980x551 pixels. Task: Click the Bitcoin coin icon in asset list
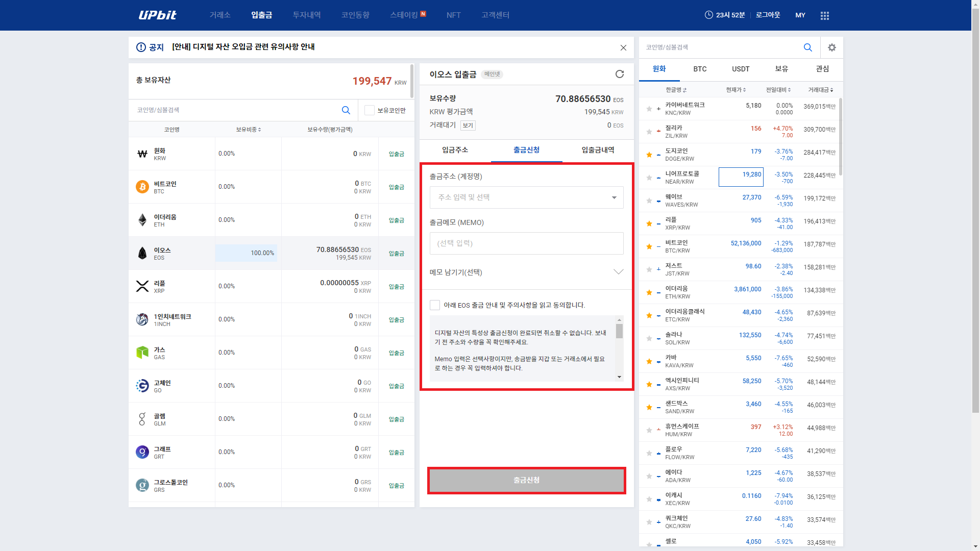[x=142, y=187]
